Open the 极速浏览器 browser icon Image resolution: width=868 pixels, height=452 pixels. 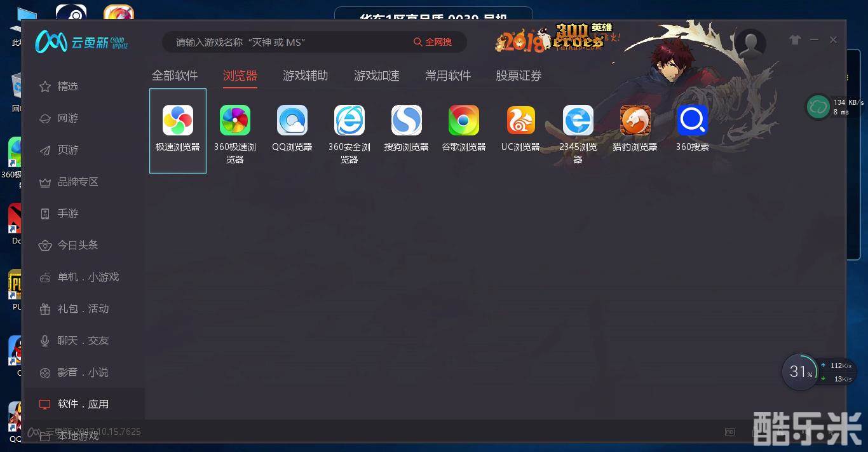click(x=178, y=121)
